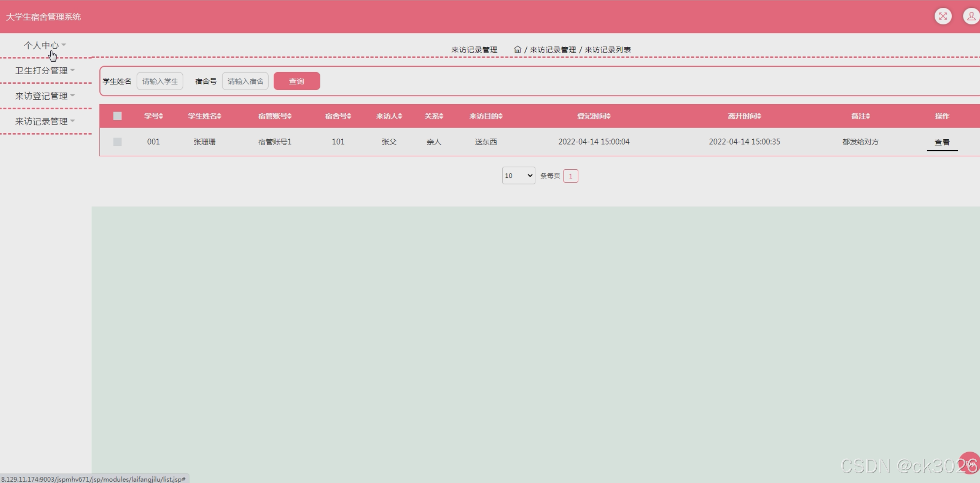Image resolution: width=980 pixels, height=483 pixels.
Task: Sort by 登记时间 column sort icon
Action: 608,116
